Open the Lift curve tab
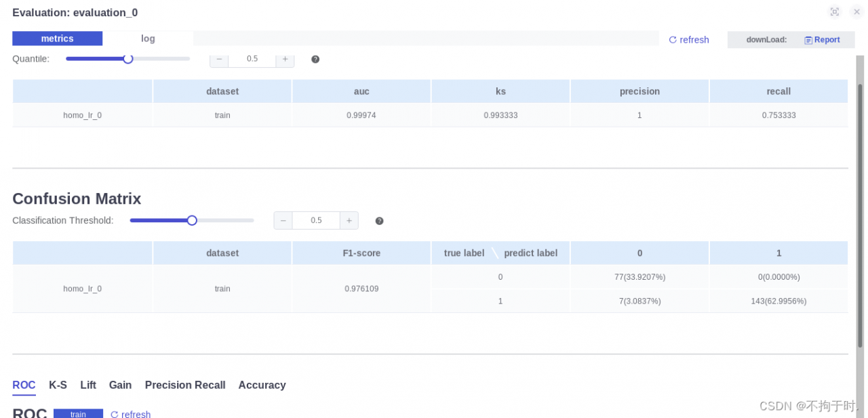 point(88,385)
